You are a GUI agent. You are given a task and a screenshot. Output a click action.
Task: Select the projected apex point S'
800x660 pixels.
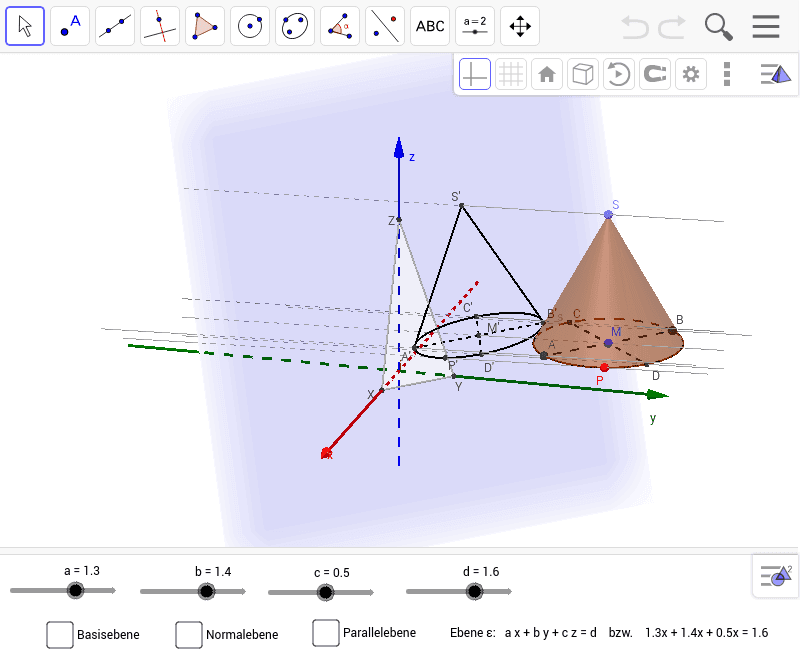[x=462, y=206]
